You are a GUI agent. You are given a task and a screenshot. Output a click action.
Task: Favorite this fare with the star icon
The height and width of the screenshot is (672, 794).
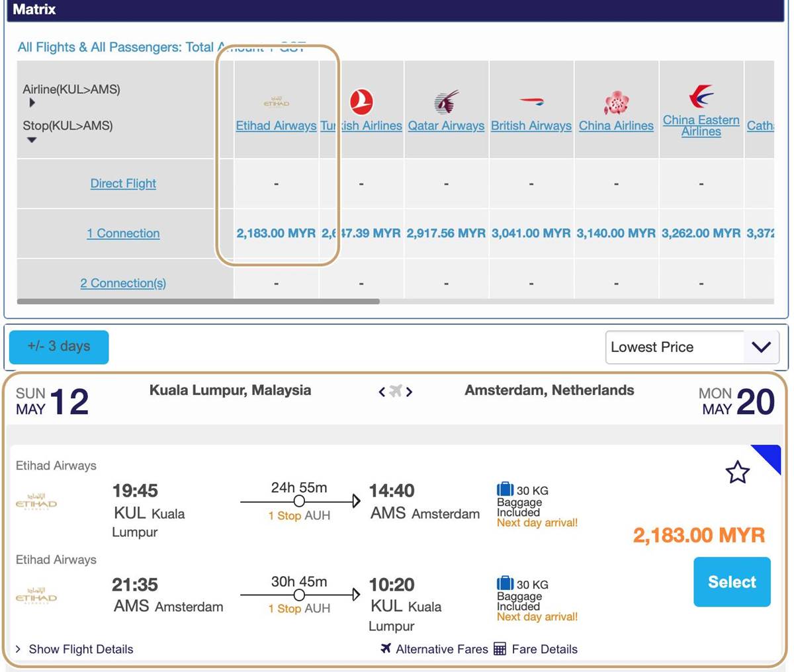[737, 472]
